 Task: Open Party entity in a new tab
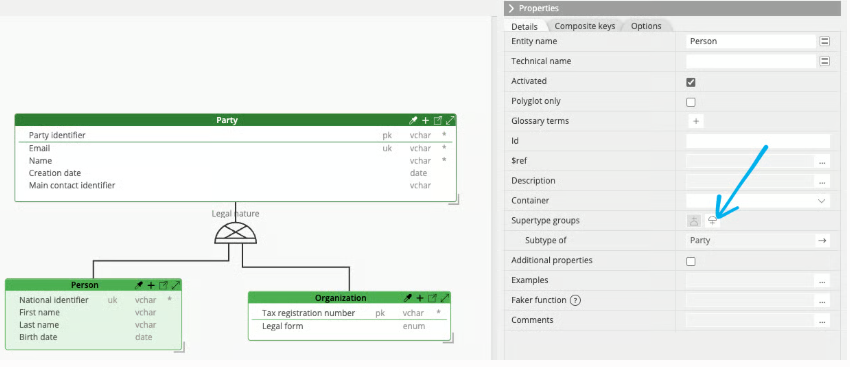tap(438, 120)
